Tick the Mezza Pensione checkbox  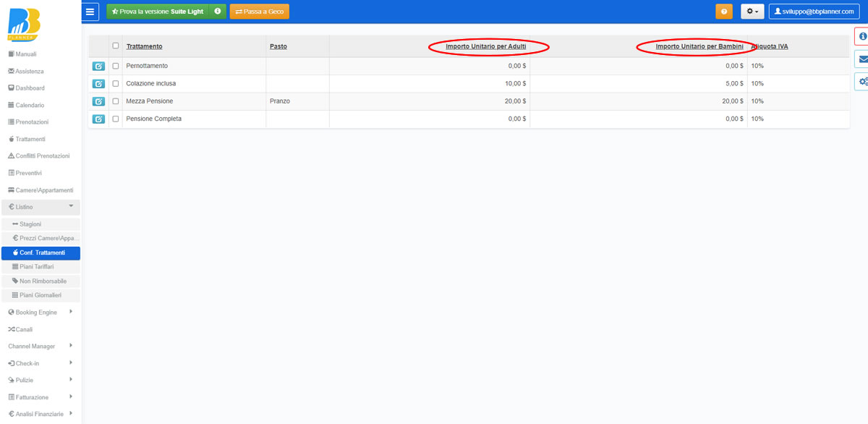[x=116, y=101]
